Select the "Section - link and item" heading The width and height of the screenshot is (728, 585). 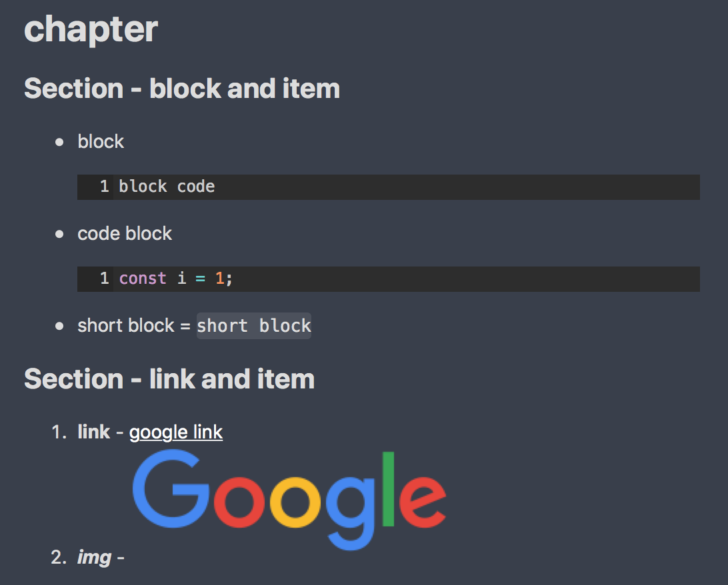[x=169, y=379]
